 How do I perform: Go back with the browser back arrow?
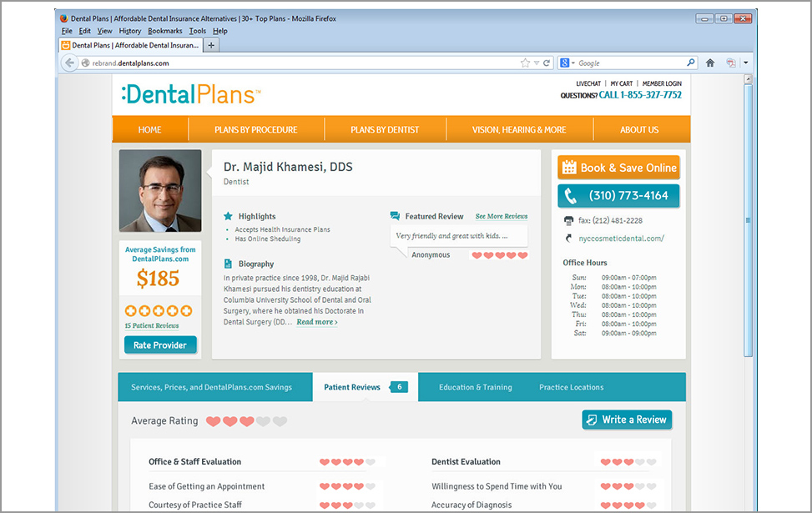(x=69, y=63)
